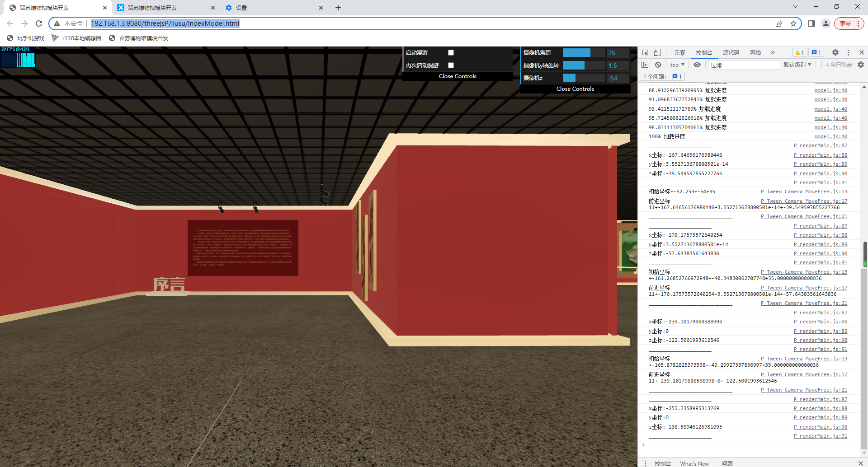868x467 pixels.
Task: Open the drawer menu dots icon
Action: tap(645, 463)
